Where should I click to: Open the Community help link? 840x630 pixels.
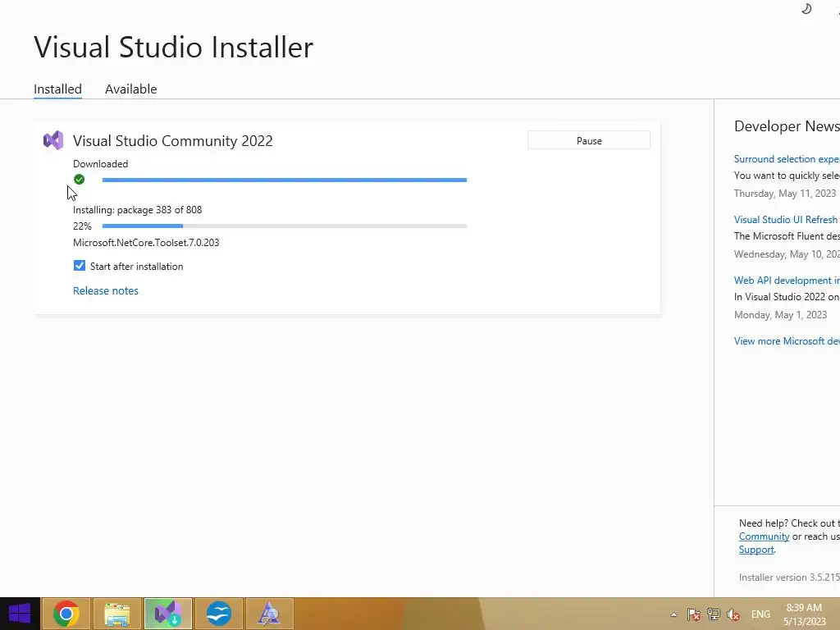764,536
